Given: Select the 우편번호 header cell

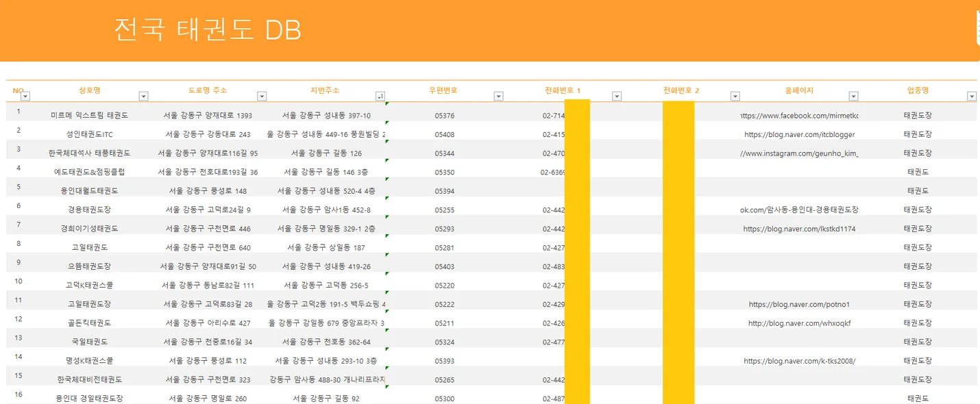Looking at the screenshot, I should pos(443,90).
